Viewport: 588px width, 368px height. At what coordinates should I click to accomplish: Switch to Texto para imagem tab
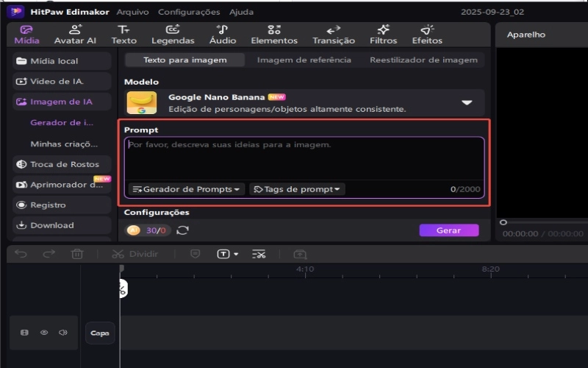(185, 60)
